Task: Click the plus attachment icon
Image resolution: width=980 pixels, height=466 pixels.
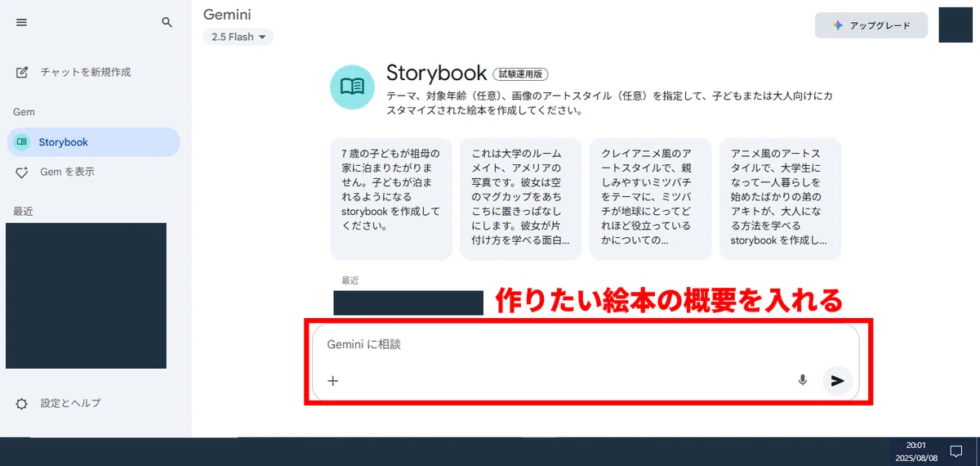Action: coord(332,380)
